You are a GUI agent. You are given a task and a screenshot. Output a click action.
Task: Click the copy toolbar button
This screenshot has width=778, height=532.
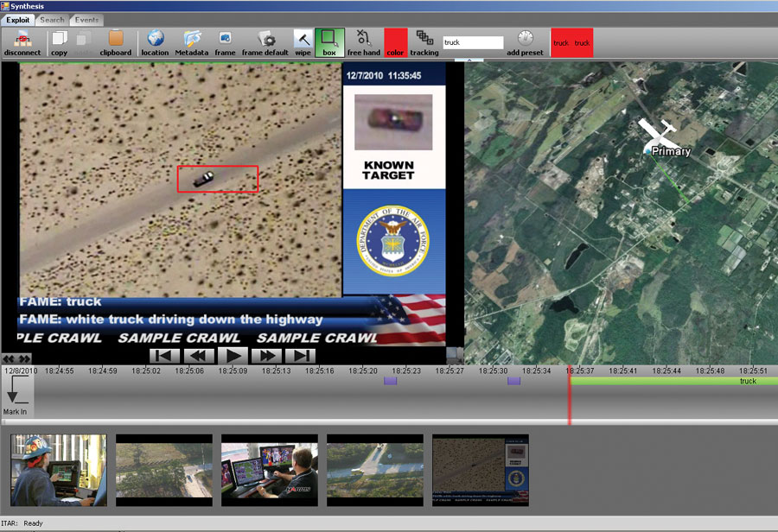[x=58, y=40]
